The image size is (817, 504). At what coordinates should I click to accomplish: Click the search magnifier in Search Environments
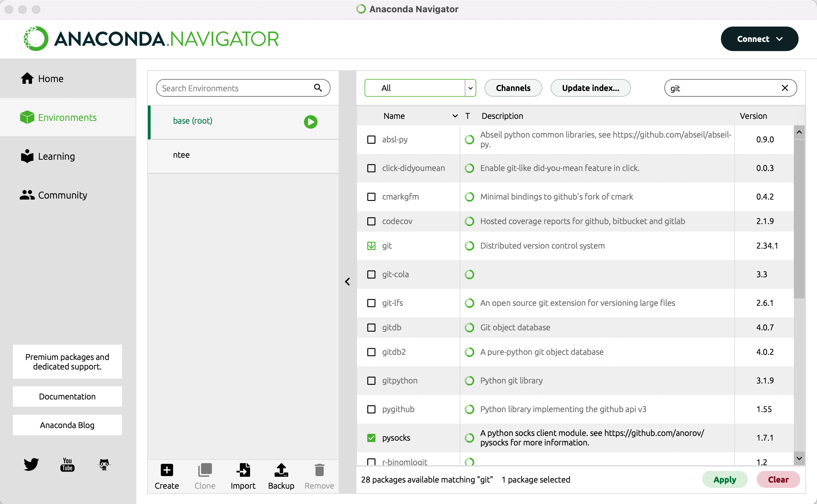pos(318,88)
